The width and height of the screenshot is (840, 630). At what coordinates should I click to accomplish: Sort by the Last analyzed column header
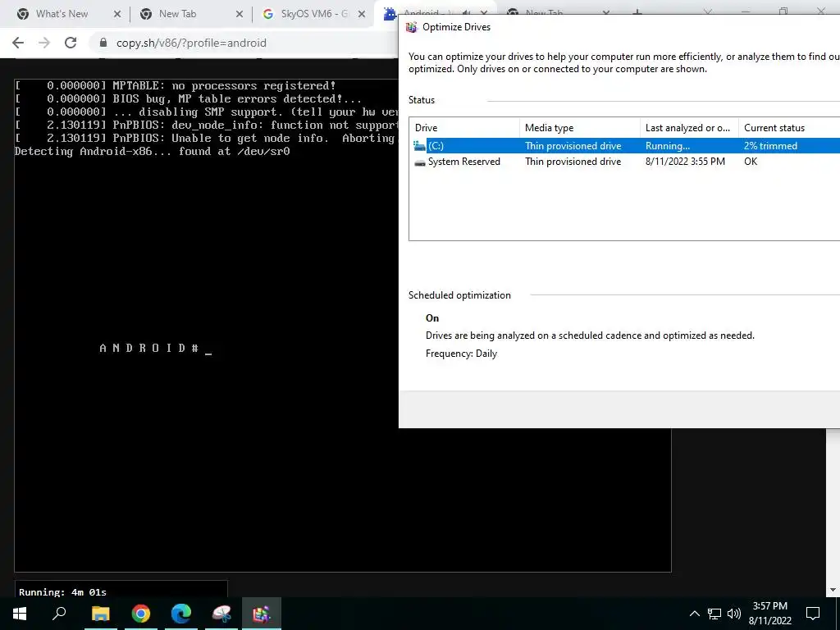[x=688, y=127]
